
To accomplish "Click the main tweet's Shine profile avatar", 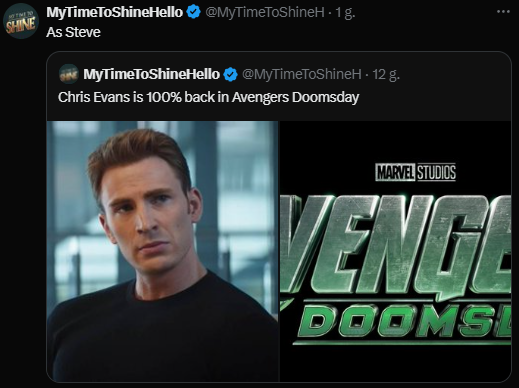I will tap(21, 21).
